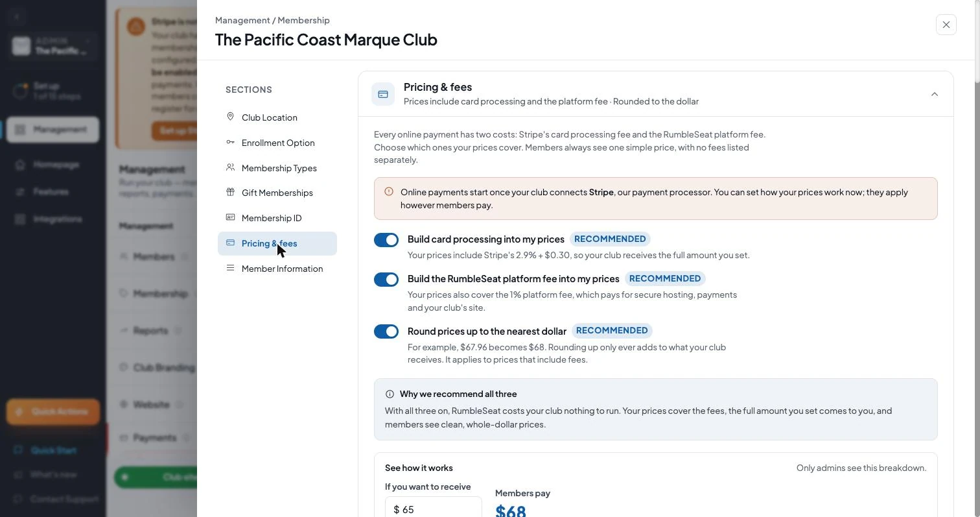Toggle Build card processing into my prices
Image resolution: width=980 pixels, height=517 pixels.
pyautogui.click(x=386, y=240)
